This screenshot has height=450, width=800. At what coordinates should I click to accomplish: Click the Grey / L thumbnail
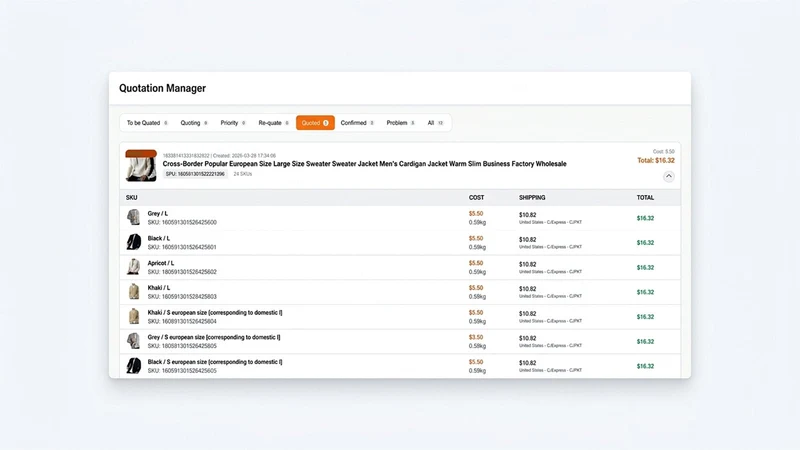(134, 217)
